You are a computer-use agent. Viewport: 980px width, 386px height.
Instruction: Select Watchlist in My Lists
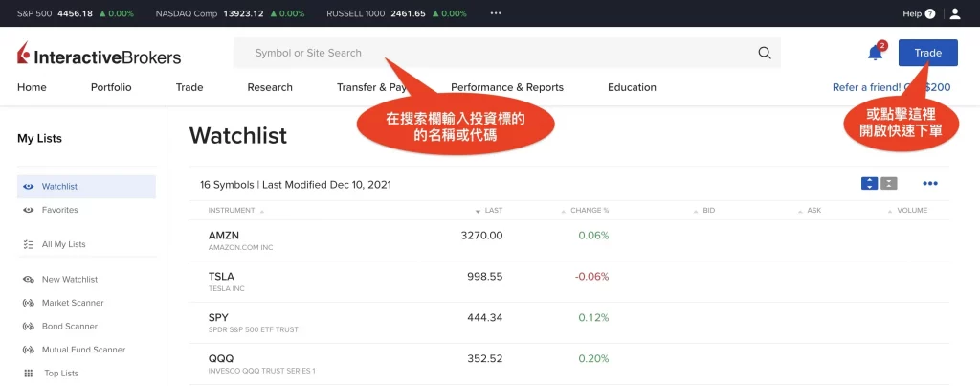pyautogui.click(x=86, y=187)
